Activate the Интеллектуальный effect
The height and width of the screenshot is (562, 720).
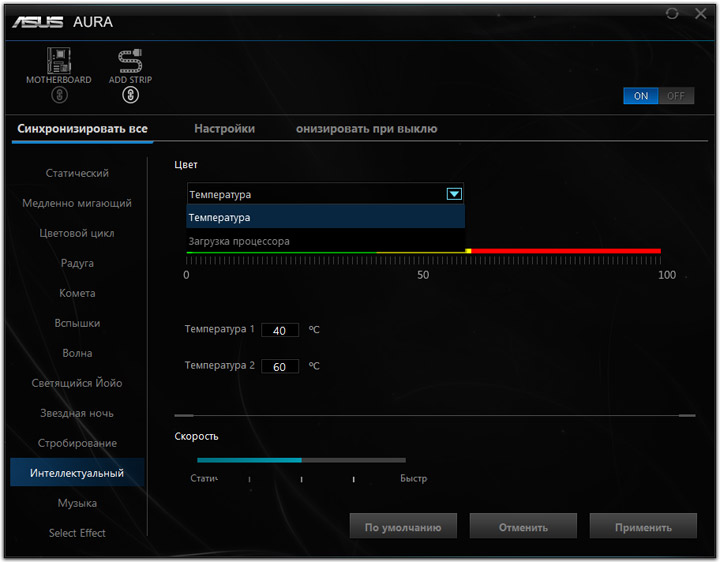click(77, 472)
